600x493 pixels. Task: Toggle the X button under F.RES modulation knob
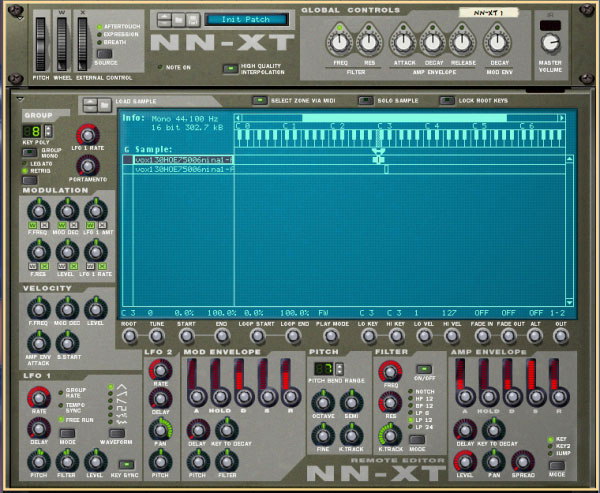point(44,266)
